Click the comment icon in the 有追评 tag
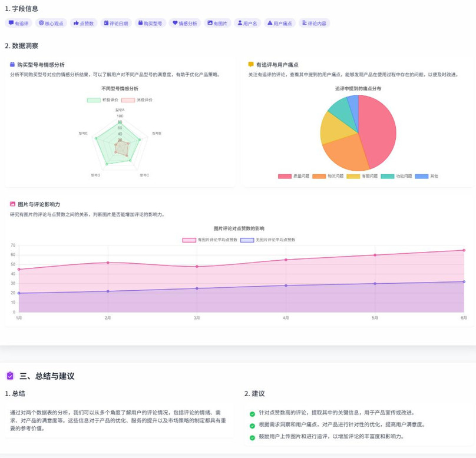This screenshot has width=476, height=458. point(11,23)
